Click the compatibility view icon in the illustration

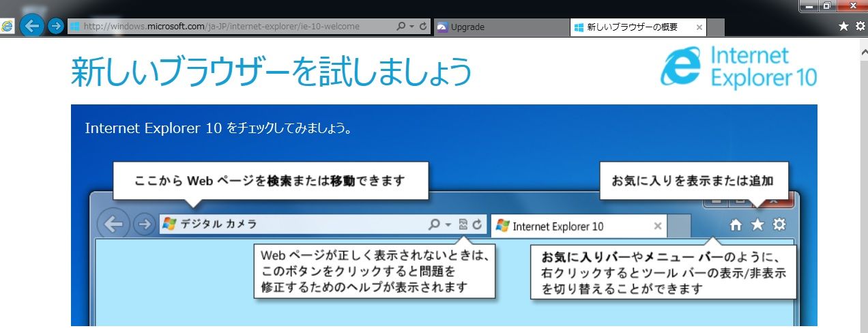coord(463,224)
